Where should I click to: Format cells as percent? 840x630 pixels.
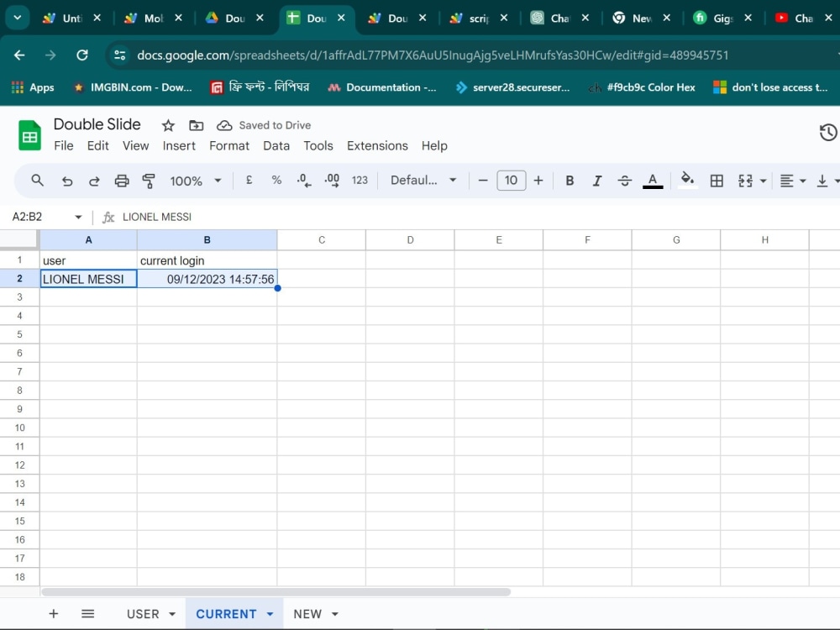[x=276, y=181]
